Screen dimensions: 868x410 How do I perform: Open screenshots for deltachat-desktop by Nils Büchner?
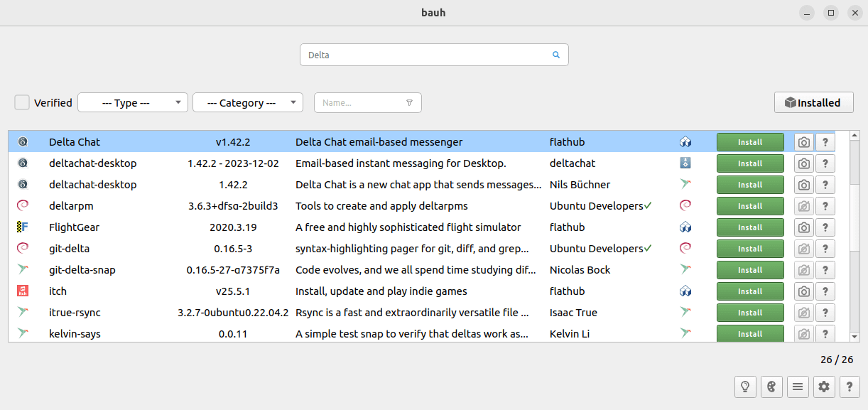point(803,185)
